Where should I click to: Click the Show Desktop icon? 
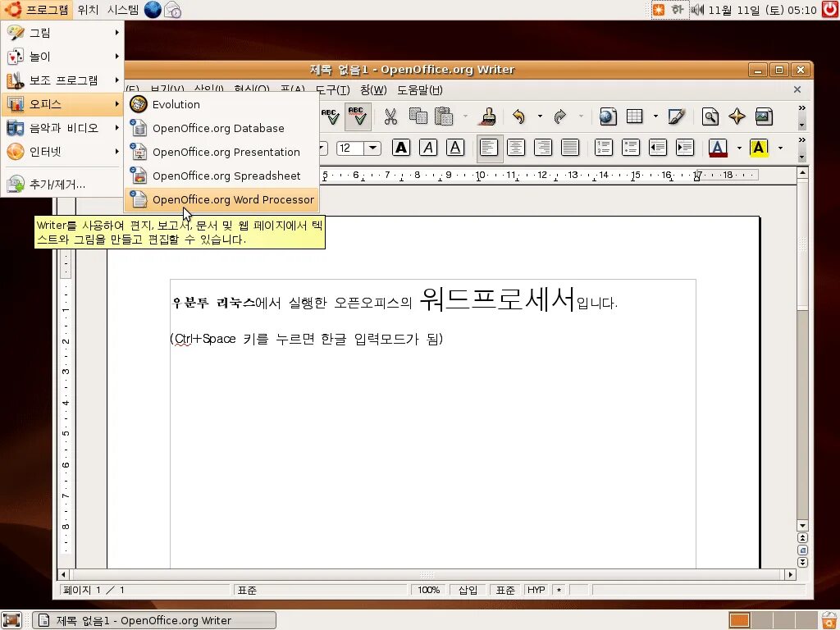pos(11,620)
